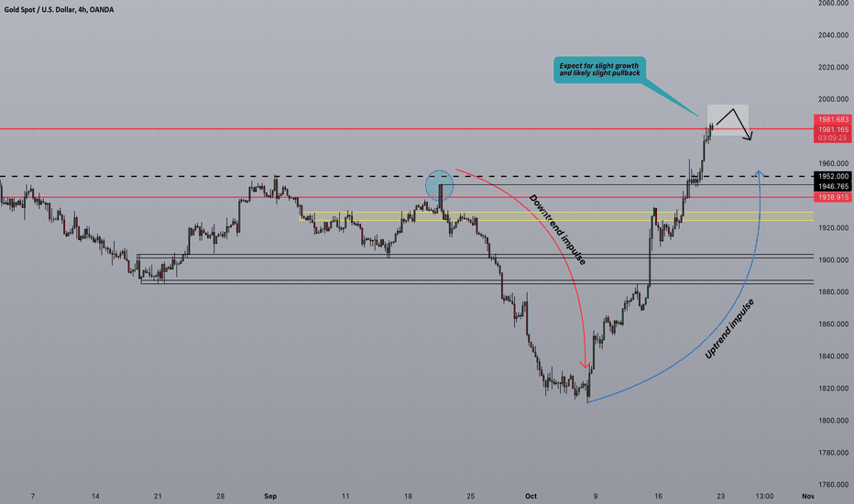The width and height of the screenshot is (854, 504).
Task: Click the 1780.000 price axis label
Action: point(833,453)
